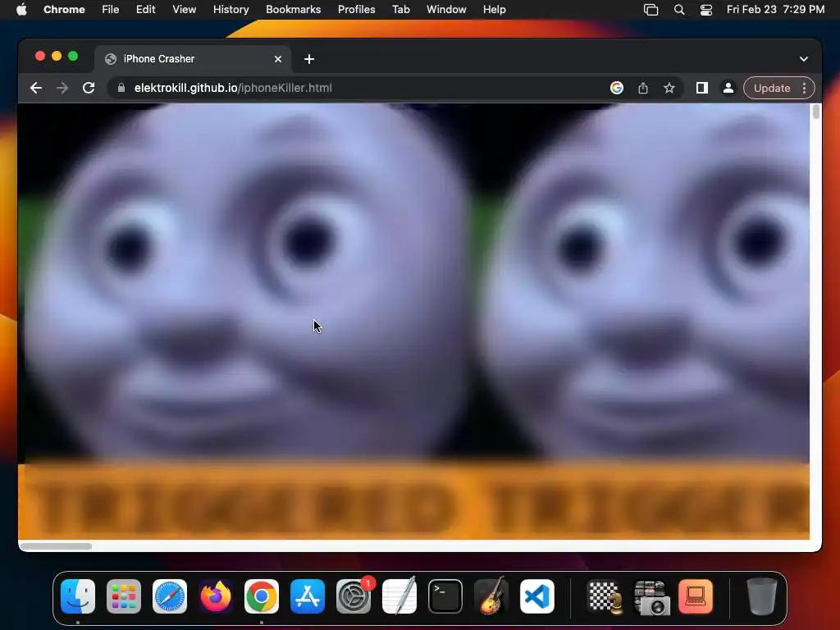
Task: Click the Google icon in the address bar
Action: point(617,88)
